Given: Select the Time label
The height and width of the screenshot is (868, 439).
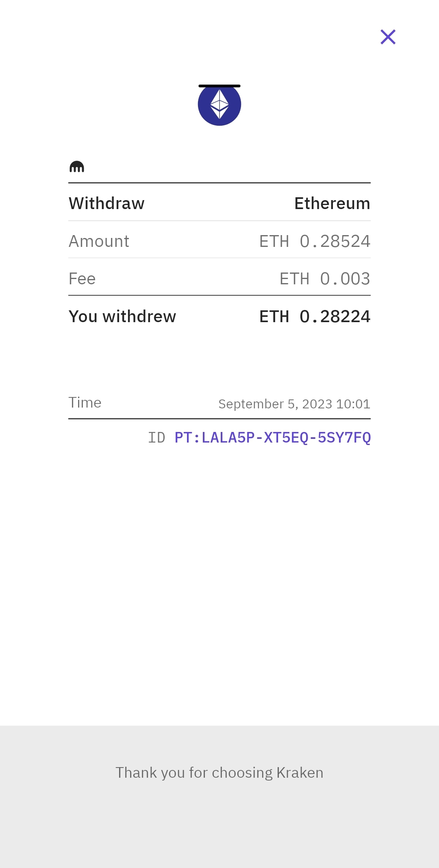Looking at the screenshot, I should pos(85,403).
